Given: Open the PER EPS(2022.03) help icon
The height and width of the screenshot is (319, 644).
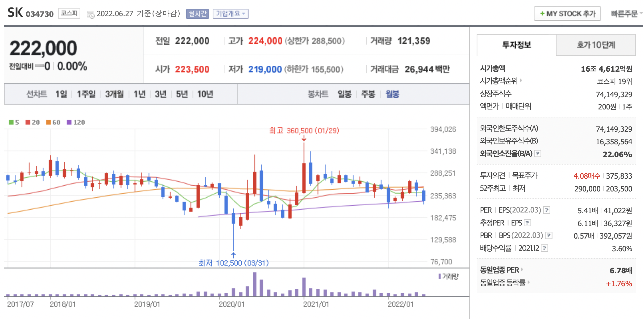Looking at the screenshot, I should click(547, 210).
